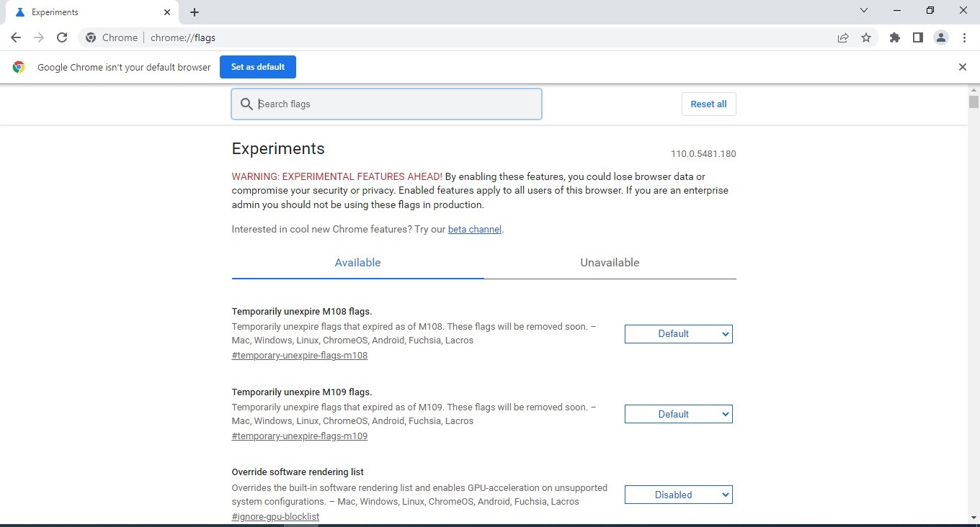Open the Override software rendering Disabled dropdown
The width and height of the screenshot is (980, 527).
678,495
